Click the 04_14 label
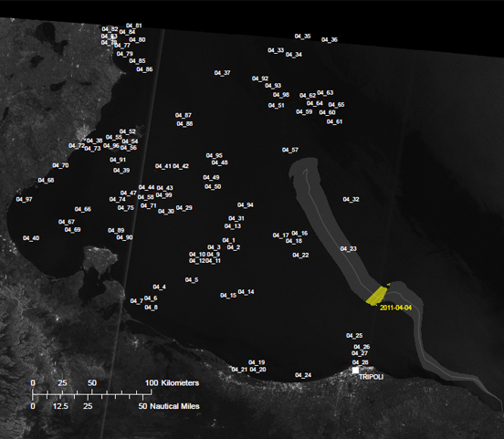504x439 pixels. tap(246, 292)
